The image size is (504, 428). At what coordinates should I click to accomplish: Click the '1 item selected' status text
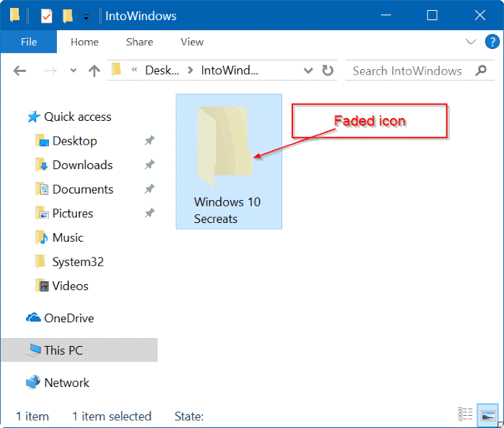coord(112,416)
